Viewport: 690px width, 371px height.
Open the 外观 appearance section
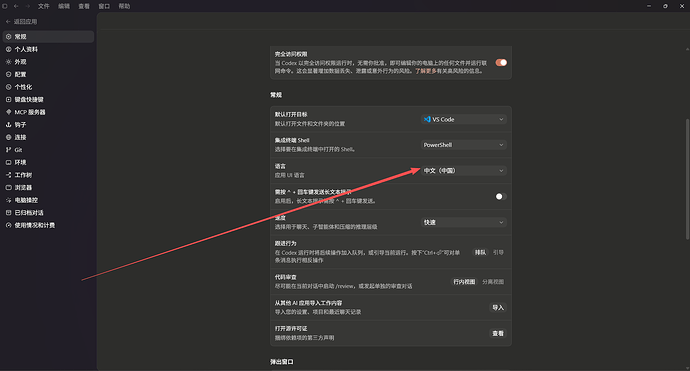(x=48, y=62)
